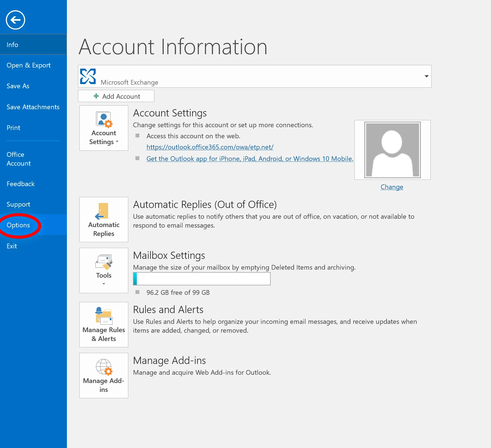Select the Info menu item
Screen dimensions: 491x448
[33, 45]
